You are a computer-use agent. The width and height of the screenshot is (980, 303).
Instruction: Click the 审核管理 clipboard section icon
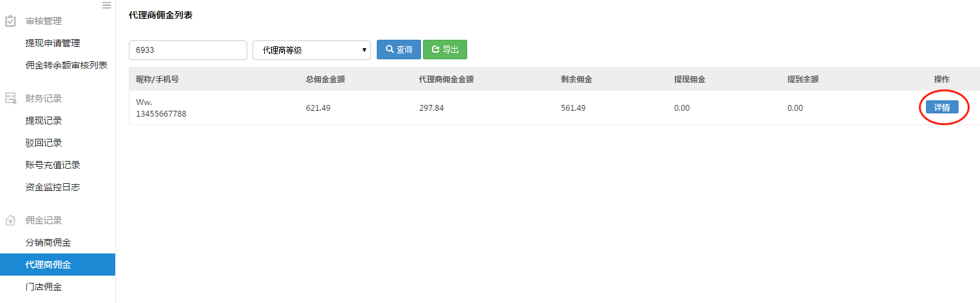coord(10,21)
